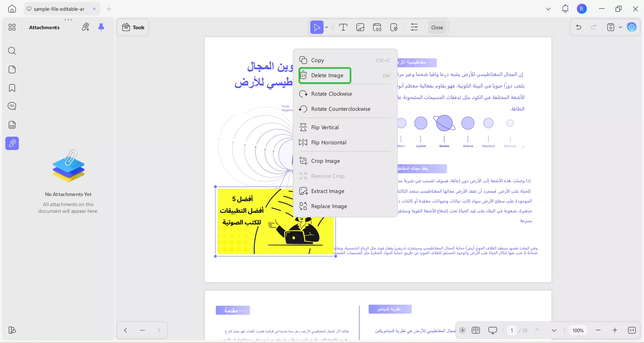
Task: Select the Edit Text tool
Action: [343, 27]
